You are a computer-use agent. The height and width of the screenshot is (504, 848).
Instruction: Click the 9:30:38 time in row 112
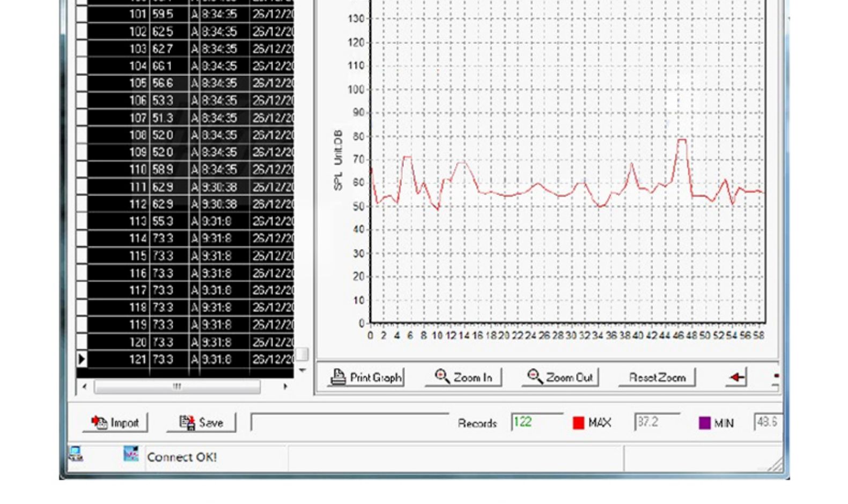pos(219,204)
